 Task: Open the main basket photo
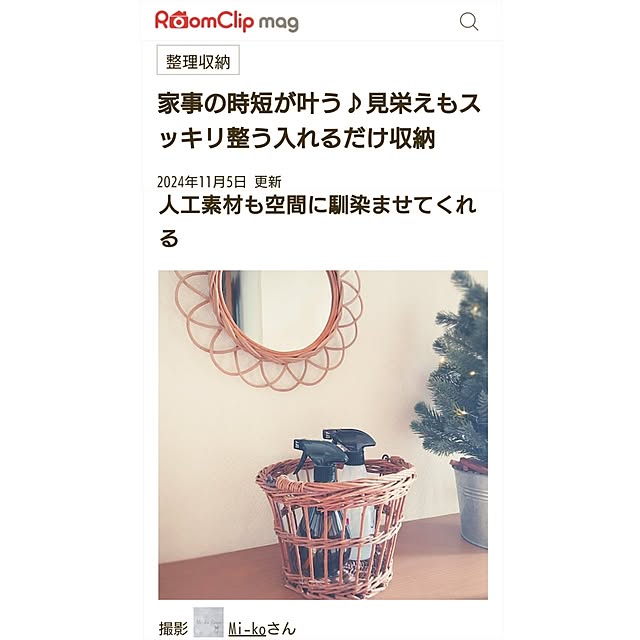(323, 435)
